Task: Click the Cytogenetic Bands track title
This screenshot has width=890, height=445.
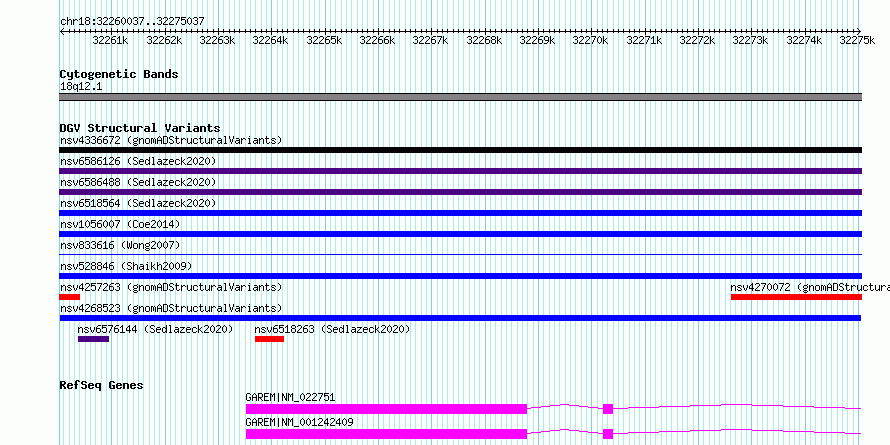Action: pos(119,74)
